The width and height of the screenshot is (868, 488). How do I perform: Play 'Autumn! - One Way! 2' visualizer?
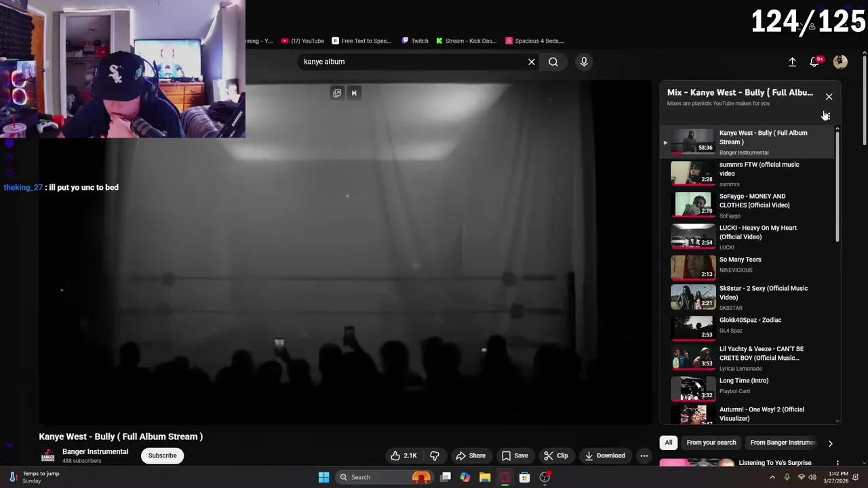(x=749, y=413)
